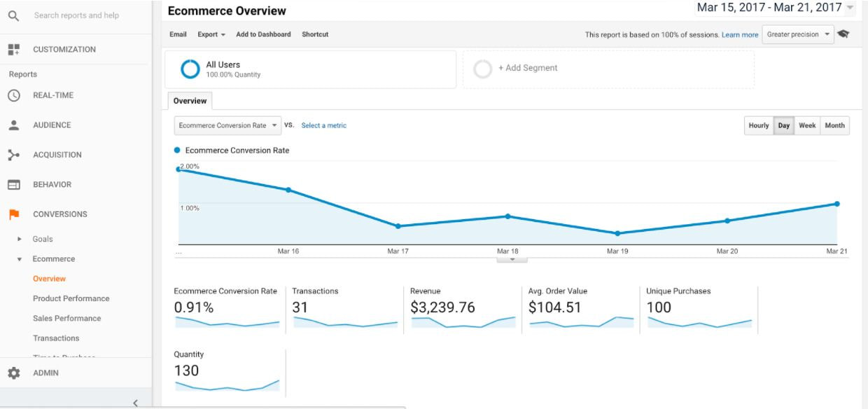Open the ACQUISITION reports section

tap(57, 155)
